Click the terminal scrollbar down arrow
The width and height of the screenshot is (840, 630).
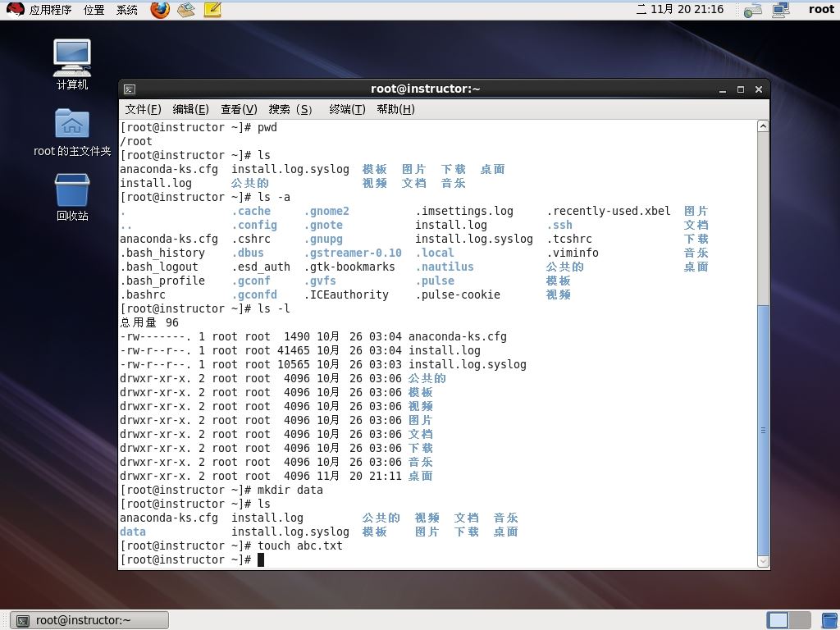[x=764, y=561]
